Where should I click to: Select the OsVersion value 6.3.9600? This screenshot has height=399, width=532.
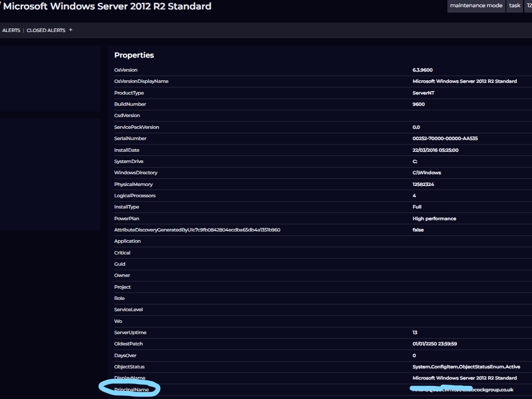coord(423,70)
